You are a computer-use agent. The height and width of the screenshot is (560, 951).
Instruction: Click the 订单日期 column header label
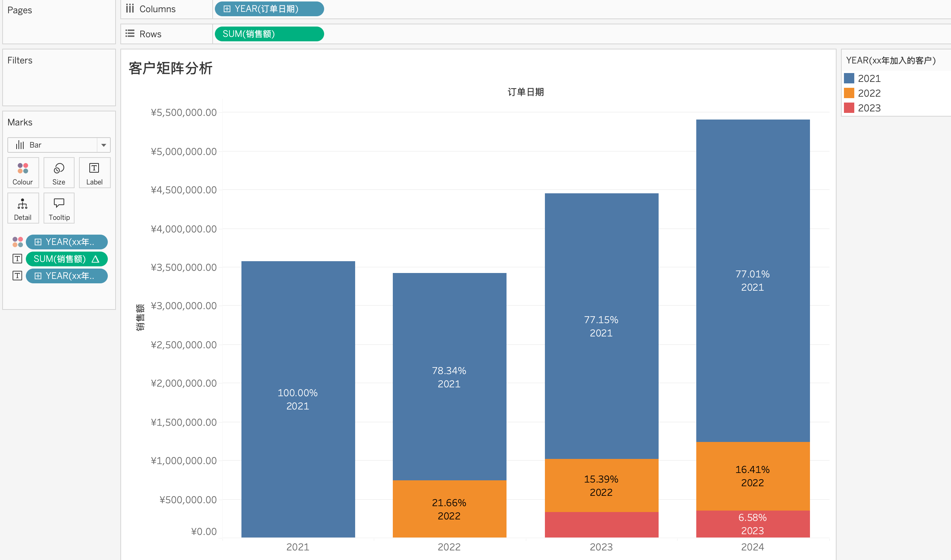(x=525, y=92)
